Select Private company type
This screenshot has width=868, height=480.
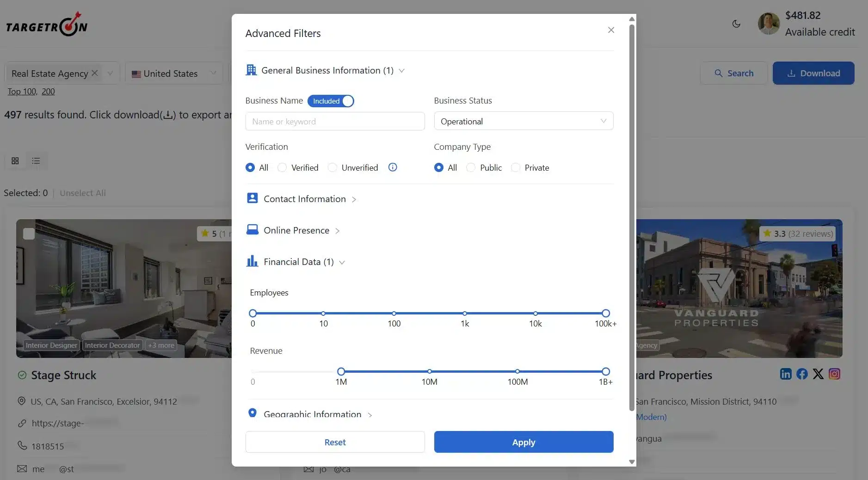tap(516, 167)
